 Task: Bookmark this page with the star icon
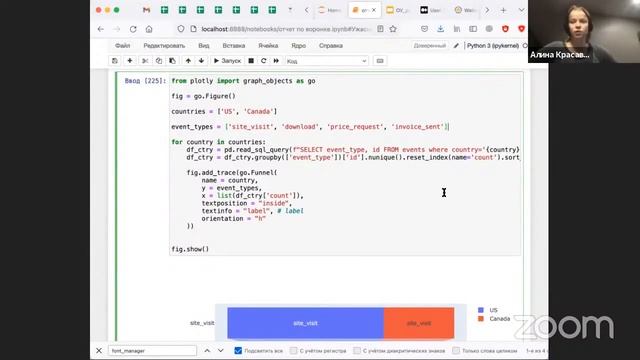click(393, 29)
